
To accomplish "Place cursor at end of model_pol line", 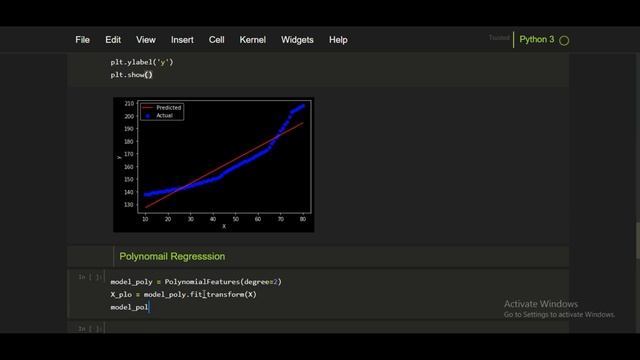I will coord(149,307).
